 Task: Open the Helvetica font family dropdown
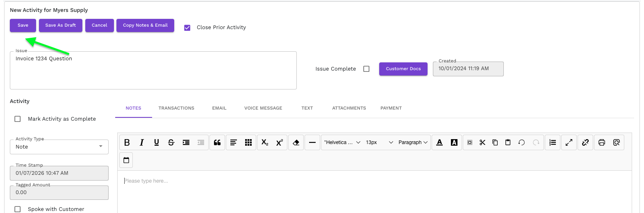click(342, 142)
